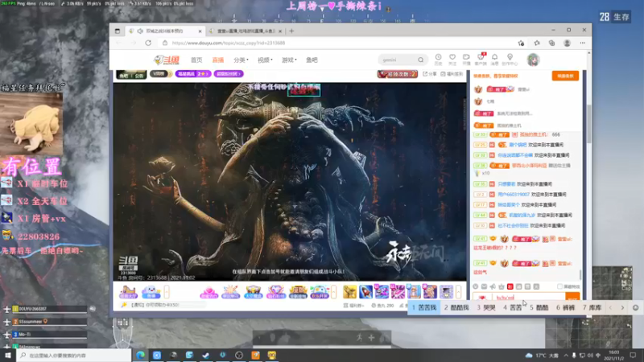644x362 pixels.
Task: Open Microsoft Edge from the taskbar
Action: (140, 356)
